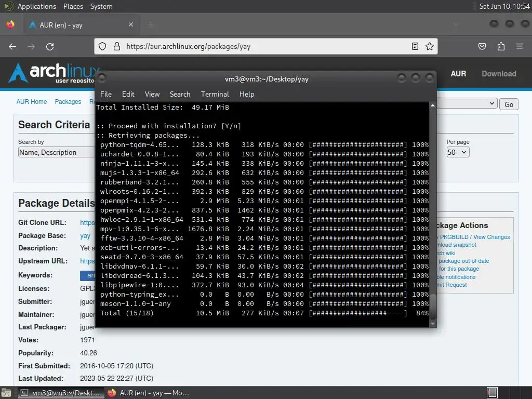Screen dimensions: 532x399
Task: Reload the AUR page
Action: coord(50,46)
